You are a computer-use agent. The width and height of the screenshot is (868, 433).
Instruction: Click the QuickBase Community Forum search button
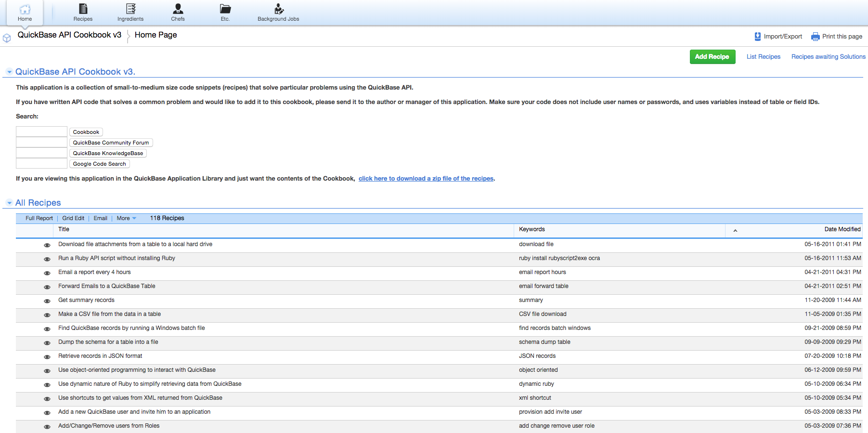(x=111, y=143)
